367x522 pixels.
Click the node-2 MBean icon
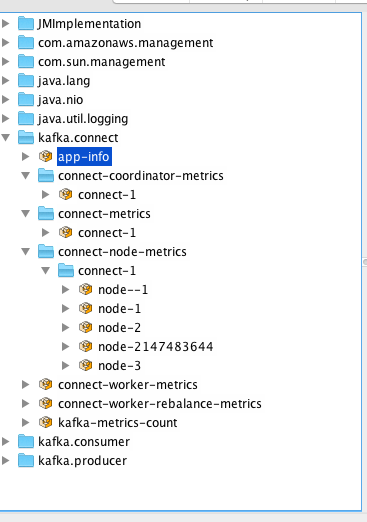(86, 327)
